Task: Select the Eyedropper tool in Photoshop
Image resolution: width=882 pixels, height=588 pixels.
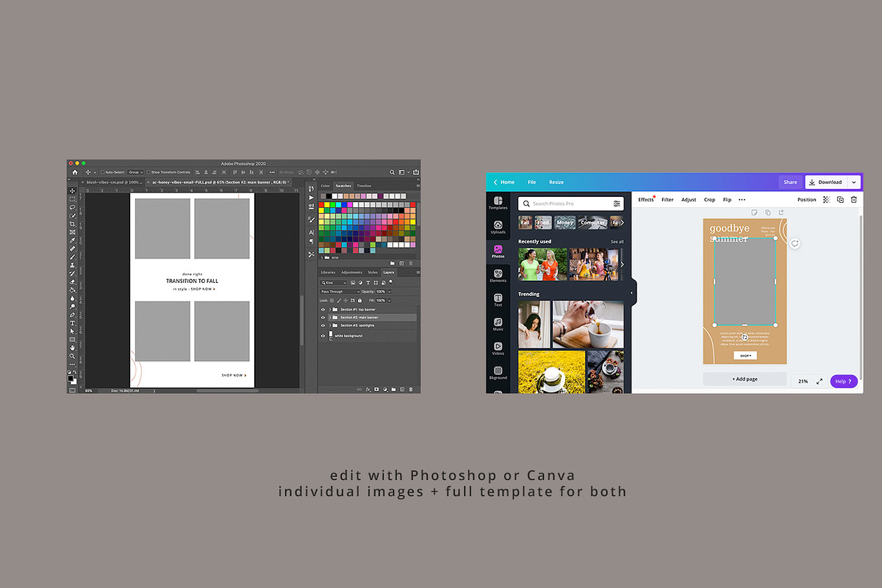Action: (72, 240)
